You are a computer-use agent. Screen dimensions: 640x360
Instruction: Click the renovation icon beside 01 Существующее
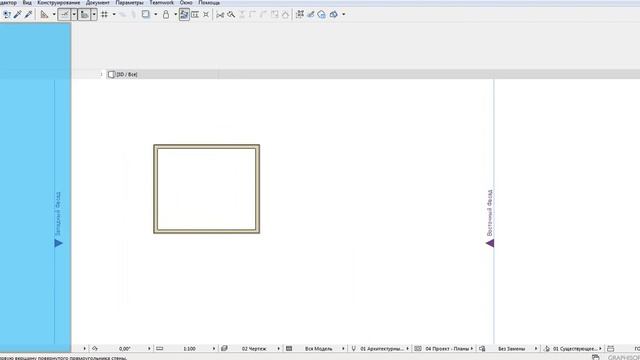click(x=547, y=349)
